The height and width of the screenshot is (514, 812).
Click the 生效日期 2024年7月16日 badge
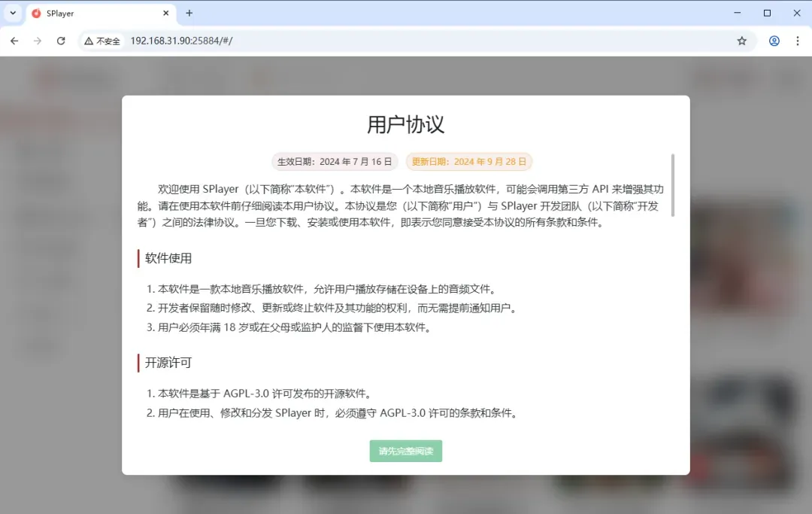[334, 161]
